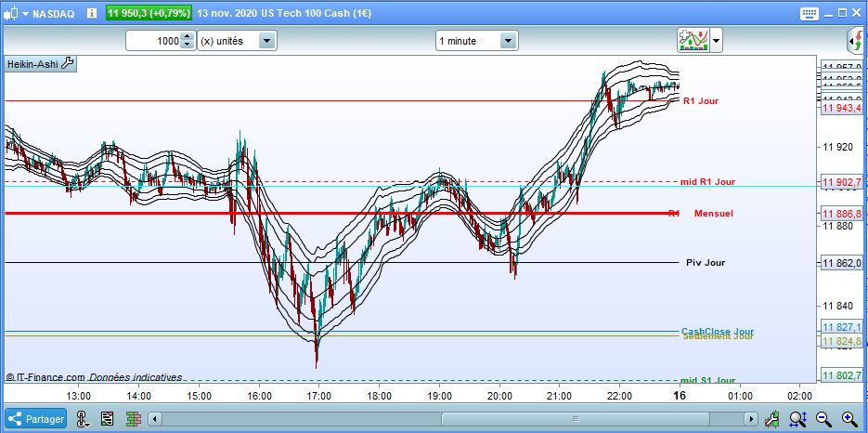Viewport: 868px width, 433px height.
Task: Expand the arrow beside the indicators icon
Action: (717, 41)
